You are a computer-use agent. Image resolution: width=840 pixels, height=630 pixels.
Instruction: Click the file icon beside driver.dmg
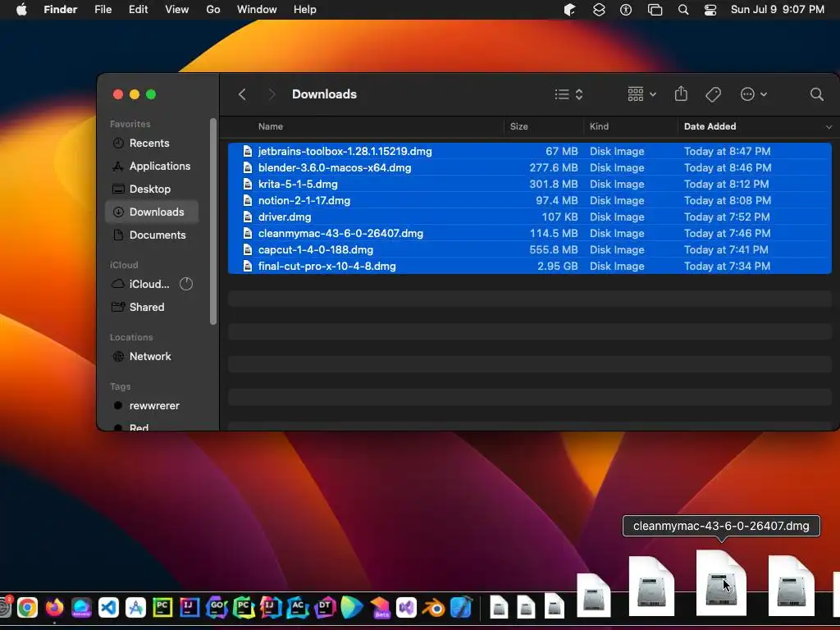248,217
